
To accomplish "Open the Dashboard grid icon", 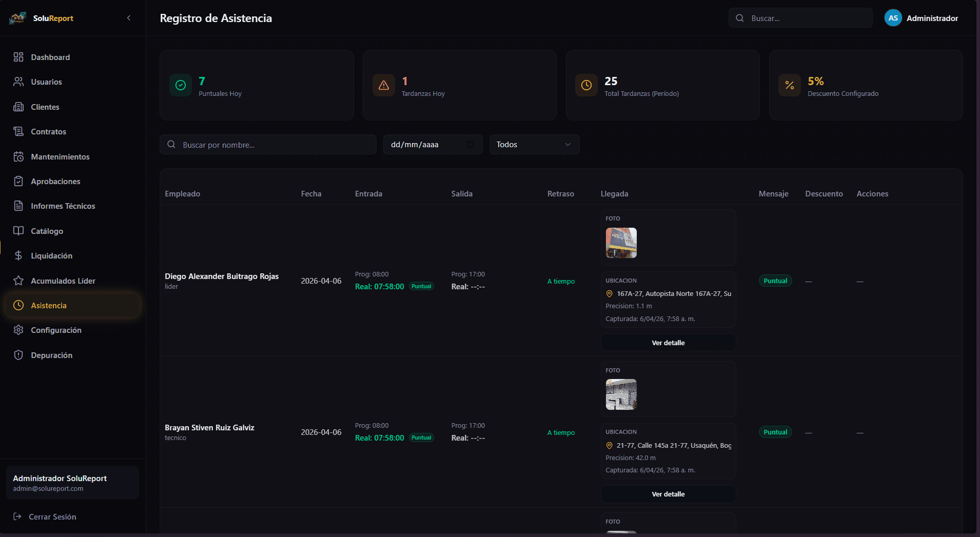I will pyautogui.click(x=18, y=57).
